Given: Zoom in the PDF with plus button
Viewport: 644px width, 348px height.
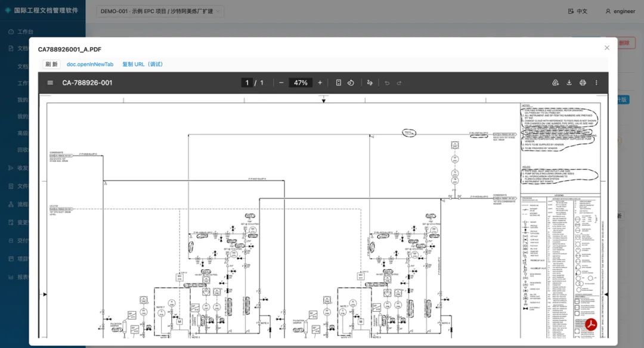Looking at the screenshot, I should pyautogui.click(x=320, y=82).
